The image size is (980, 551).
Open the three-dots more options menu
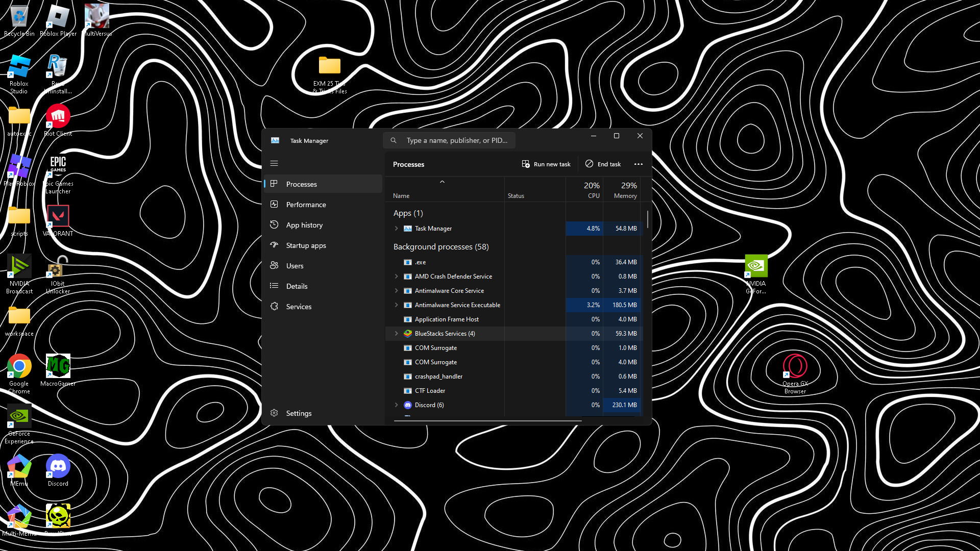pyautogui.click(x=638, y=164)
